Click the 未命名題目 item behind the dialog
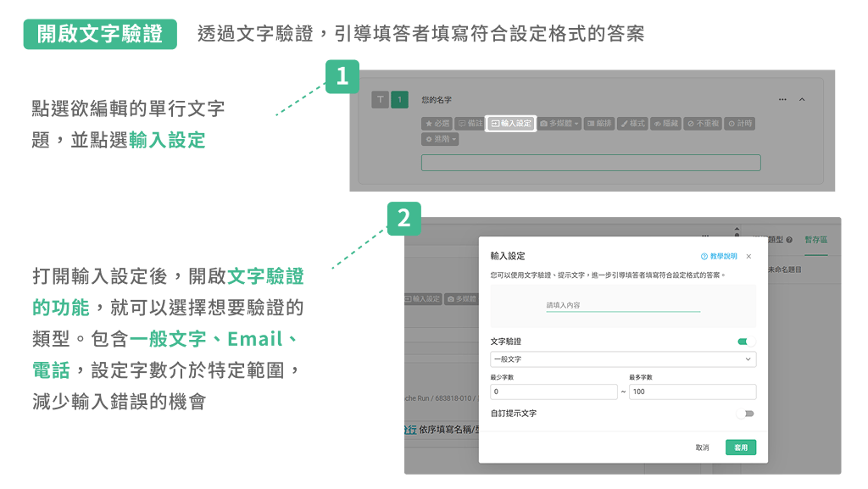Screen dimensions: 868x489 point(784,270)
